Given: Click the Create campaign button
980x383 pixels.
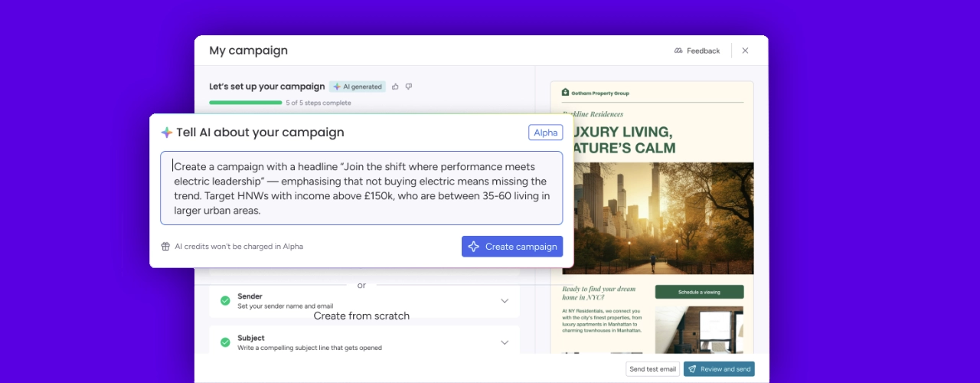Looking at the screenshot, I should tap(512, 247).
